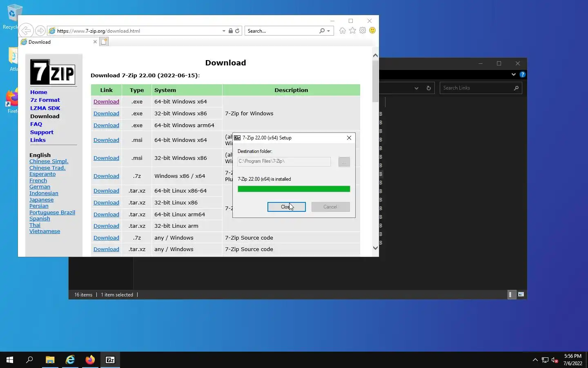Switch page language to Vietnamese
Viewport: 588px width, 368px height.
[x=45, y=231]
